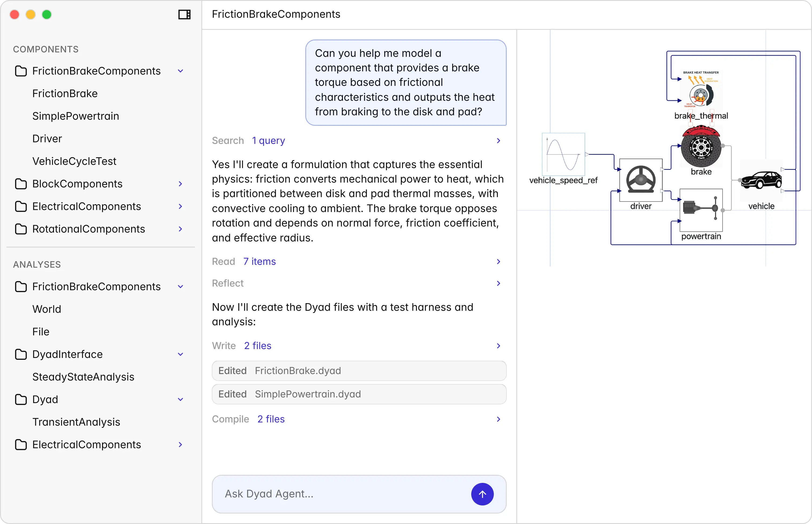The height and width of the screenshot is (524, 812).
Task: Click the BlockComponents folder icon
Action: coord(21,184)
